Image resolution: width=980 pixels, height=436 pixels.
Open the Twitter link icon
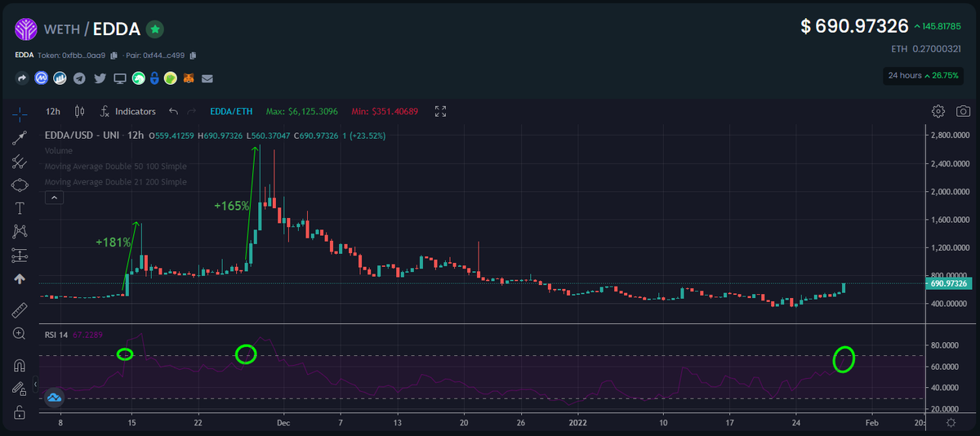(100, 78)
